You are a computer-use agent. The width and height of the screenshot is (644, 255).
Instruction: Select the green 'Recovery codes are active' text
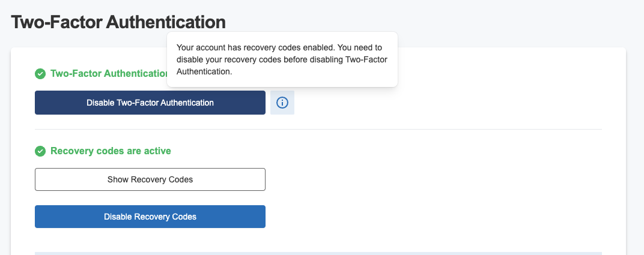pyautogui.click(x=111, y=151)
